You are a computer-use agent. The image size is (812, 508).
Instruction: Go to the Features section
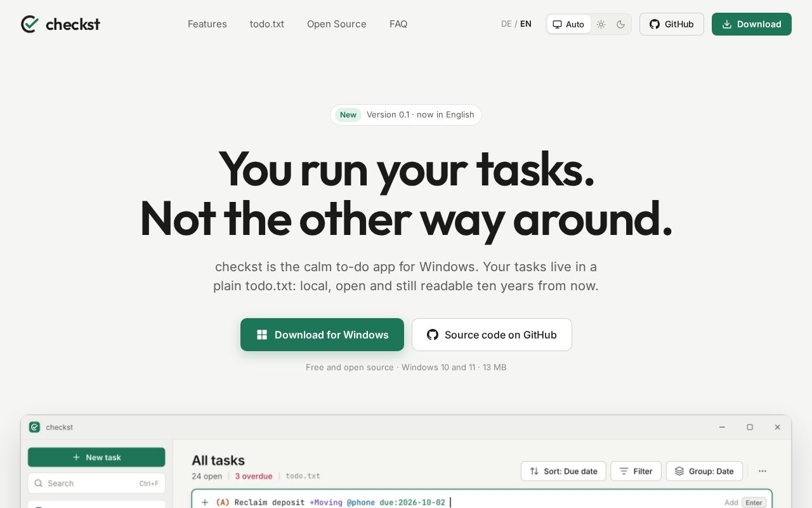click(207, 24)
